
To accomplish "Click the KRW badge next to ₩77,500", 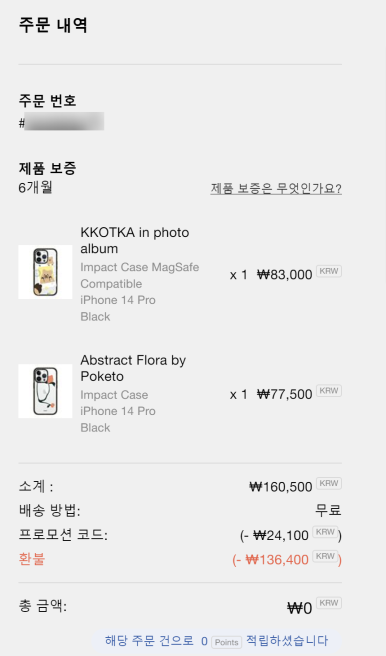I will pyautogui.click(x=329, y=391).
